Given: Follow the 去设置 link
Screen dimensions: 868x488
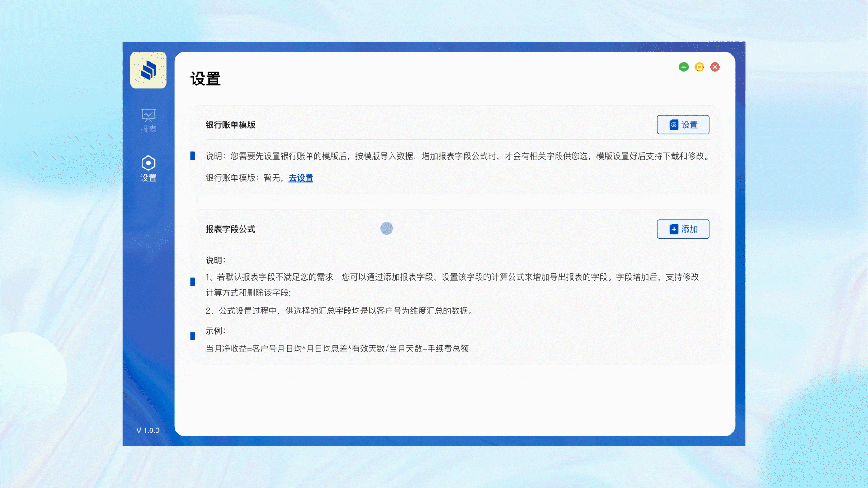Looking at the screenshot, I should pos(301,178).
